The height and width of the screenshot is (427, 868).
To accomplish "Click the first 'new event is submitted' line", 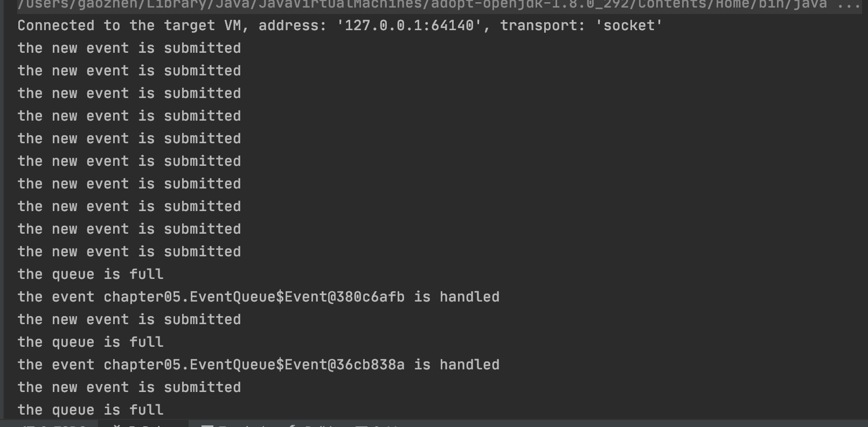I will click(129, 48).
